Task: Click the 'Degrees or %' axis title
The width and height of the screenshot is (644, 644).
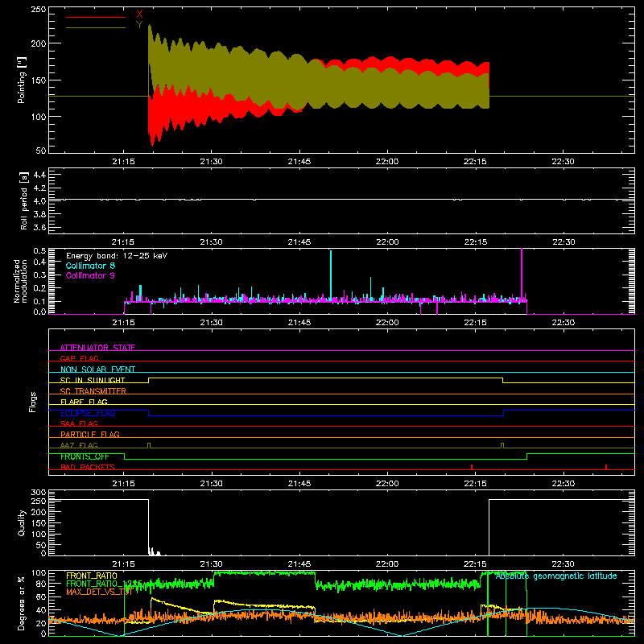Action: click(22, 603)
